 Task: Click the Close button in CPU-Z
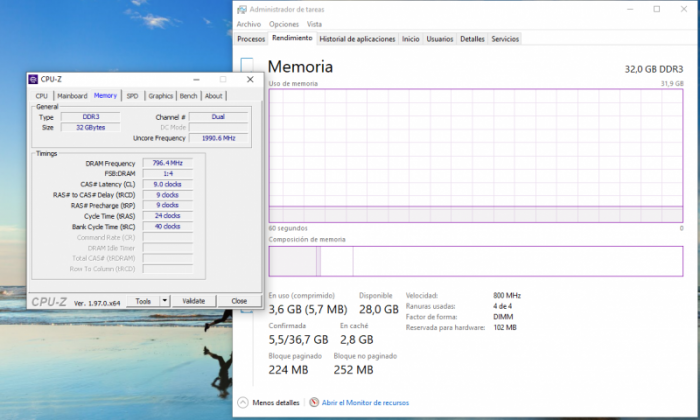239,301
